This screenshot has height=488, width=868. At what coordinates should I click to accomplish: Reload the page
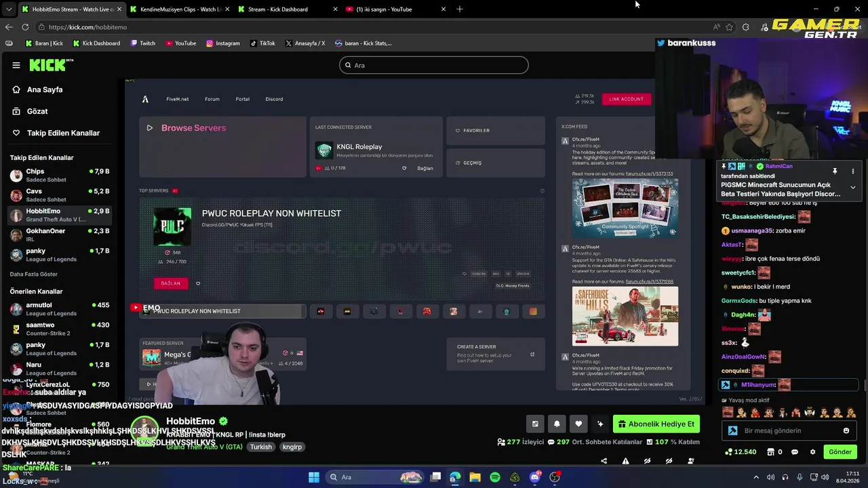[x=25, y=27]
